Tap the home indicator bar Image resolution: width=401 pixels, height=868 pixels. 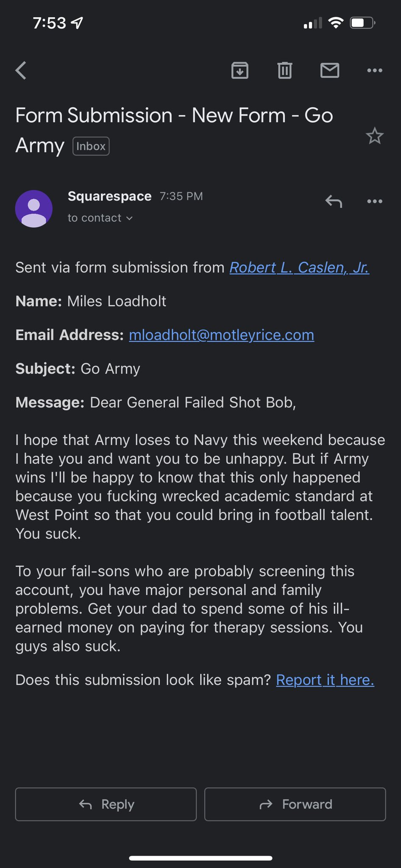click(x=200, y=858)
